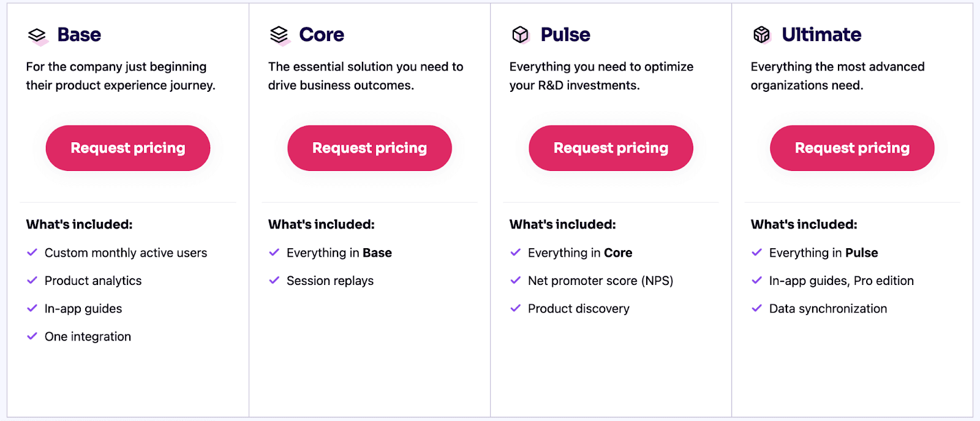Click the Base plan layers icon
The width and height of the screenshot is (980, 421).
pos(37,36)
